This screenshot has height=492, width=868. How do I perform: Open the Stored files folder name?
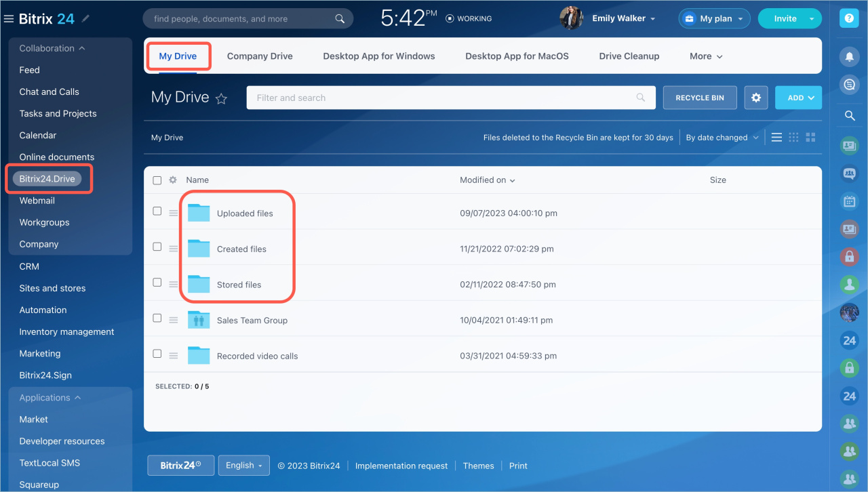239,285
